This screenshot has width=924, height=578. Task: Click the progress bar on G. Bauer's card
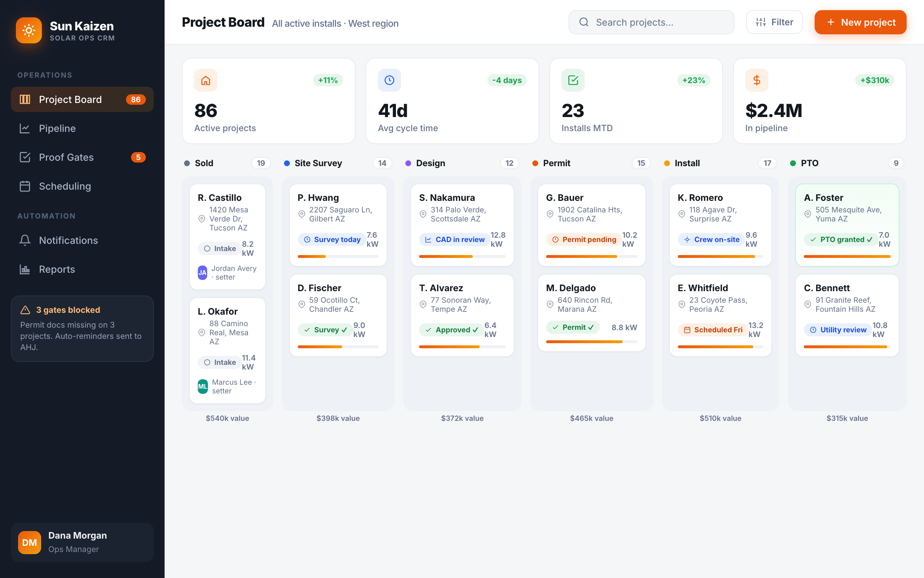[x=592, y=256]
